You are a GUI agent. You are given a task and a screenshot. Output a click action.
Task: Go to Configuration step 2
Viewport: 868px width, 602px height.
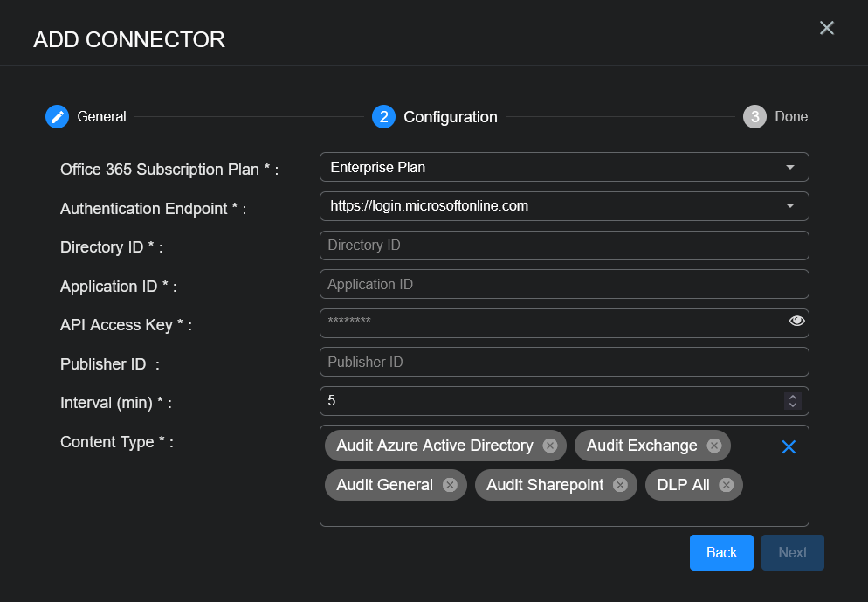pyautogui.click(x=383, y=116)
